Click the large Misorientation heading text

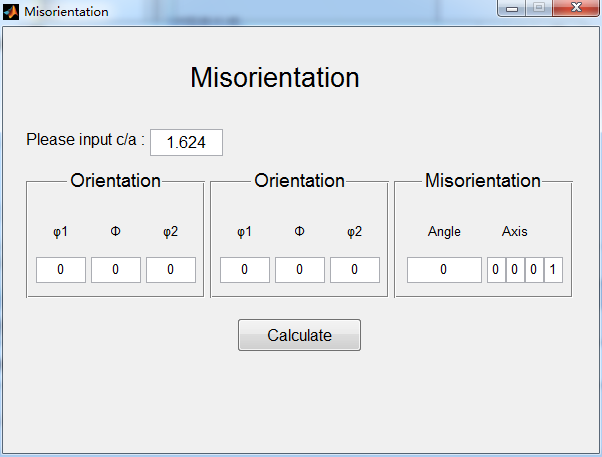(x=275, y=78)
